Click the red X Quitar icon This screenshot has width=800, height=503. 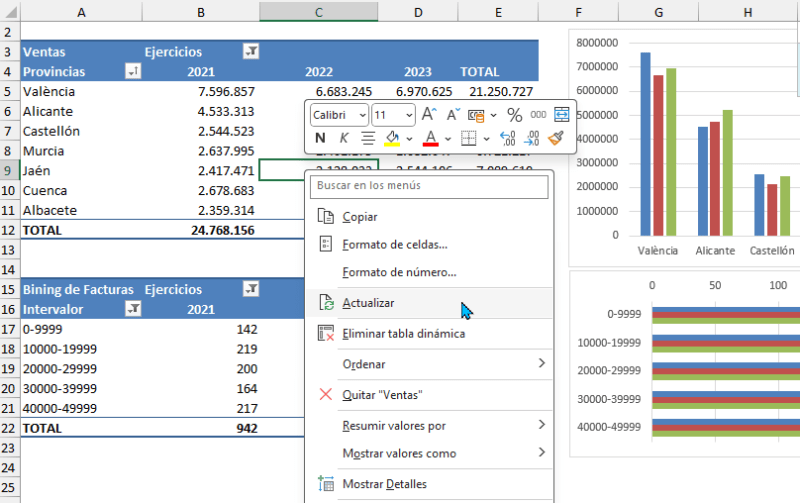point(326,394)
